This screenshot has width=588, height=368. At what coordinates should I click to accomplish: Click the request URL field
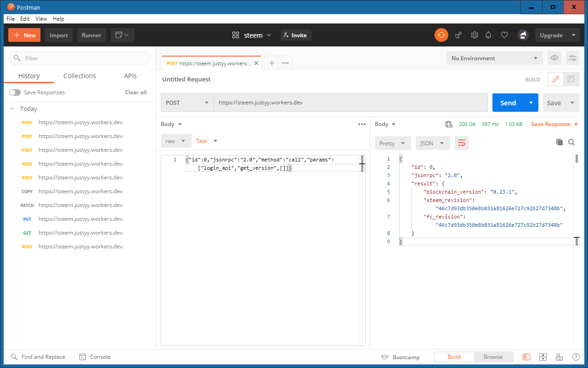click(351, 103)
